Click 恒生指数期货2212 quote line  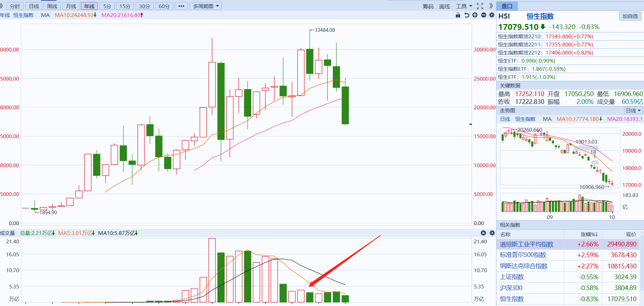[546, 52]
